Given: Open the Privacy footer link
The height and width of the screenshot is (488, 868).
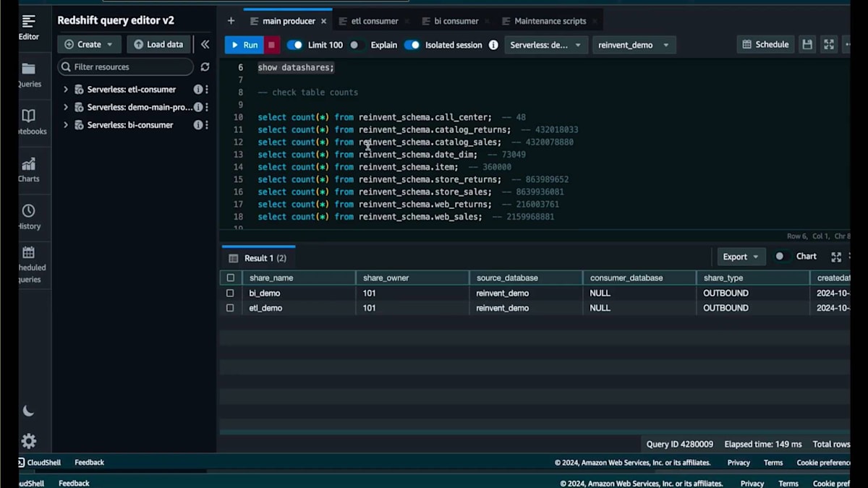Looking at the screenshot, I should pos(739,463).
